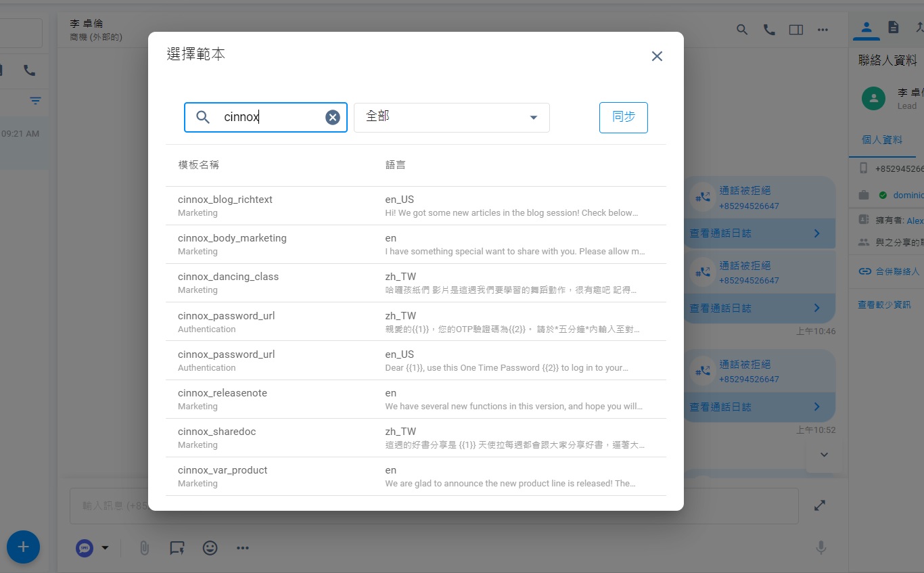This screenshot has width=924, height=573.
Task: Open the message template icon
Action: 177,548
